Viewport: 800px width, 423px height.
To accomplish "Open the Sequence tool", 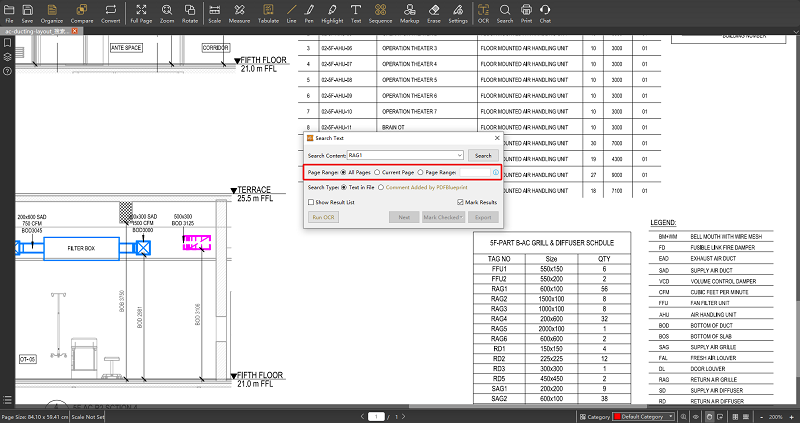I will 380,13.
